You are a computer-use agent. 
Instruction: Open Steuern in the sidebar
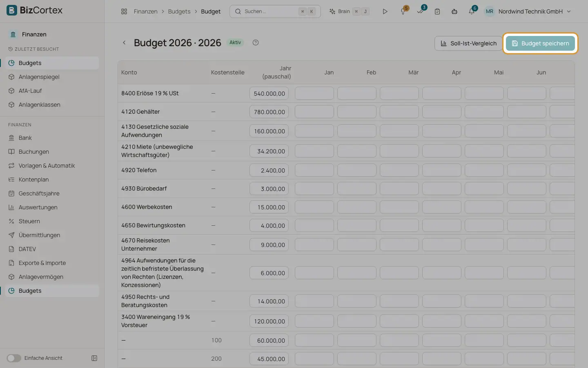click(52, 221)
